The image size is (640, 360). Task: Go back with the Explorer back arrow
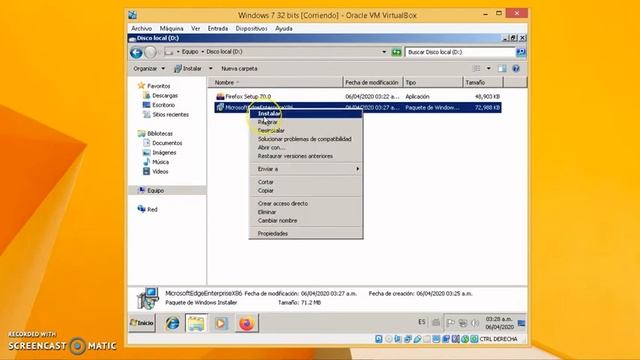pos(136,52)
